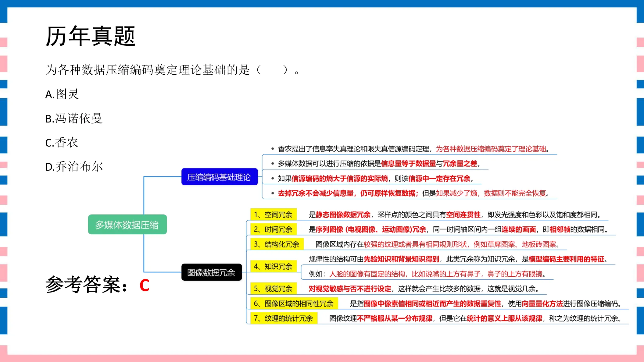Click the yellow 4、知识冗余 label
The height and width of the screenshot is (362, 644).
[x=273, y=266]
